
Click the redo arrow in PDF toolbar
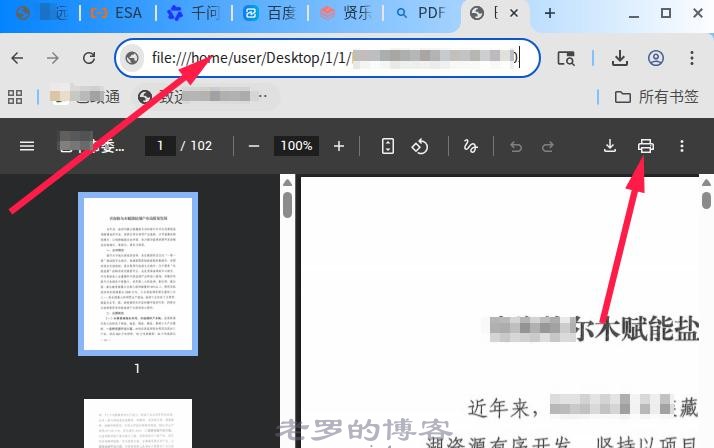548,146
